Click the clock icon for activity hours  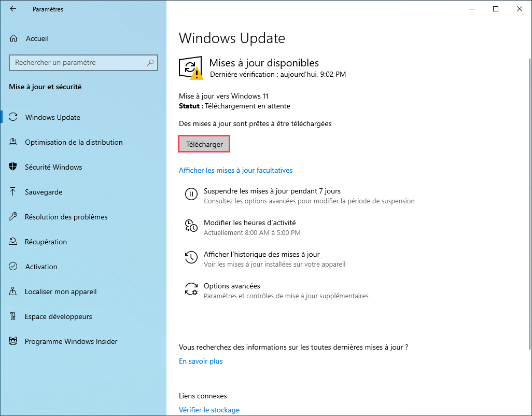(191, 226)
